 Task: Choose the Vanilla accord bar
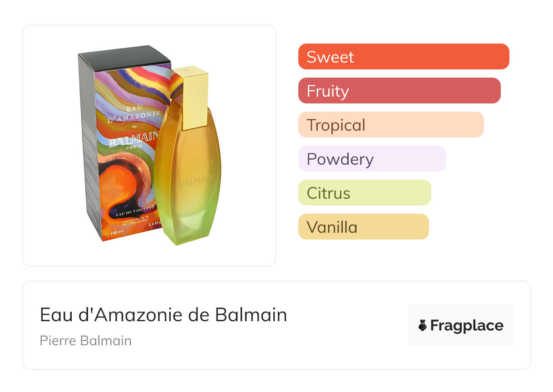click(x=363, y=227)
